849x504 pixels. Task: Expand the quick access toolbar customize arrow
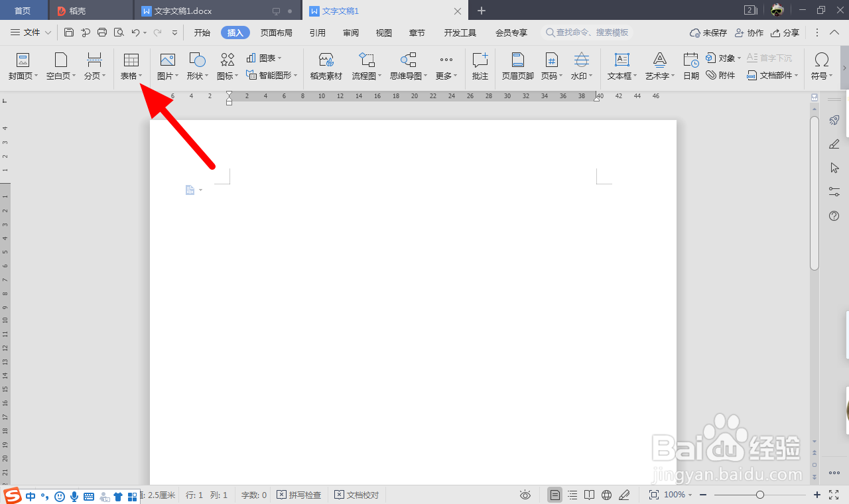(175, 32)
